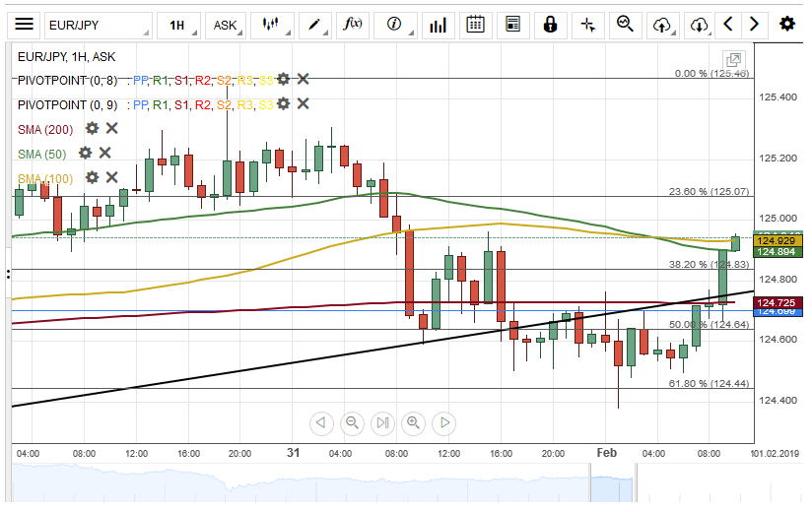Open chart settings gear in toolbar
This screenshot has height=512, width=812.
point(786,25)
